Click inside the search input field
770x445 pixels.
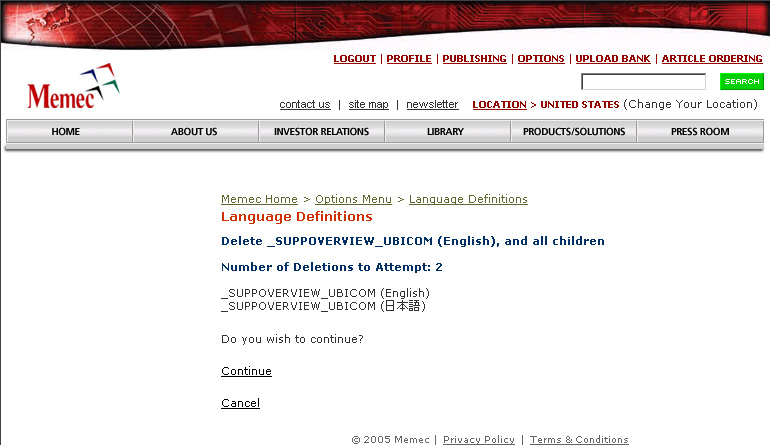643,82
